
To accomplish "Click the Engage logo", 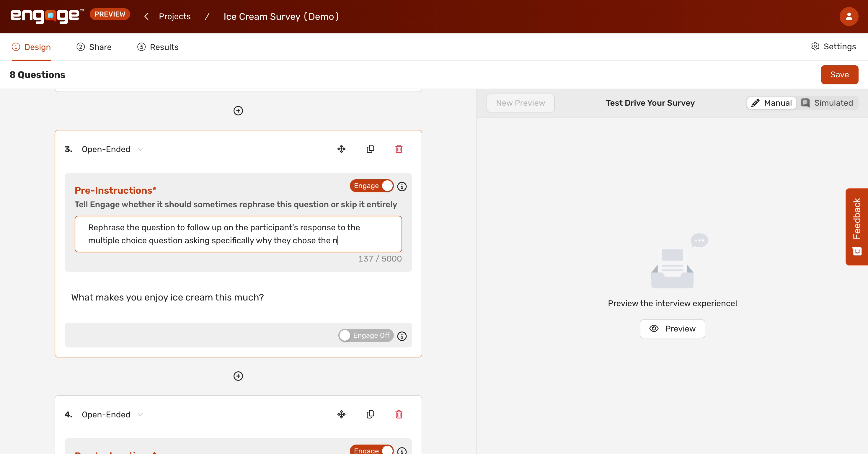I will pyautogui.click(x=47, y=16).
